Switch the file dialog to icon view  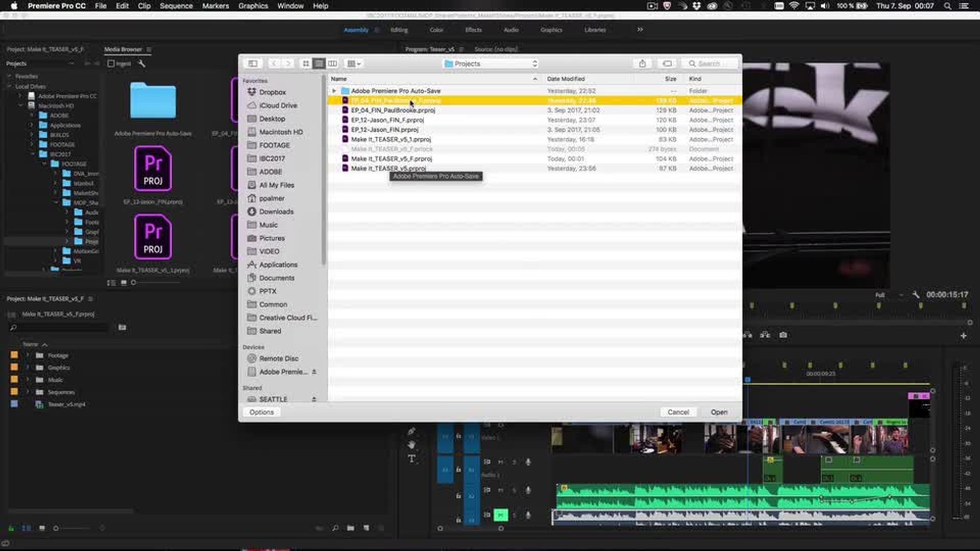(306, 63)
